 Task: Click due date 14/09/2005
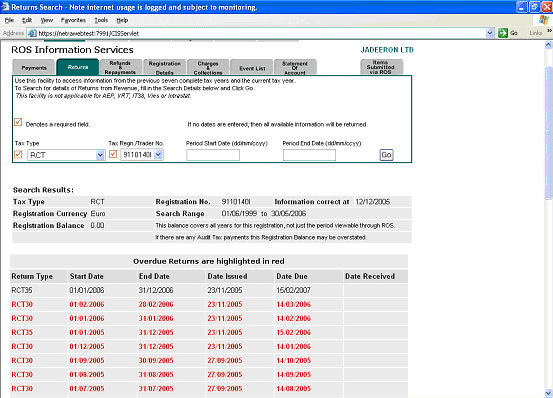click(x=293, y=375)
